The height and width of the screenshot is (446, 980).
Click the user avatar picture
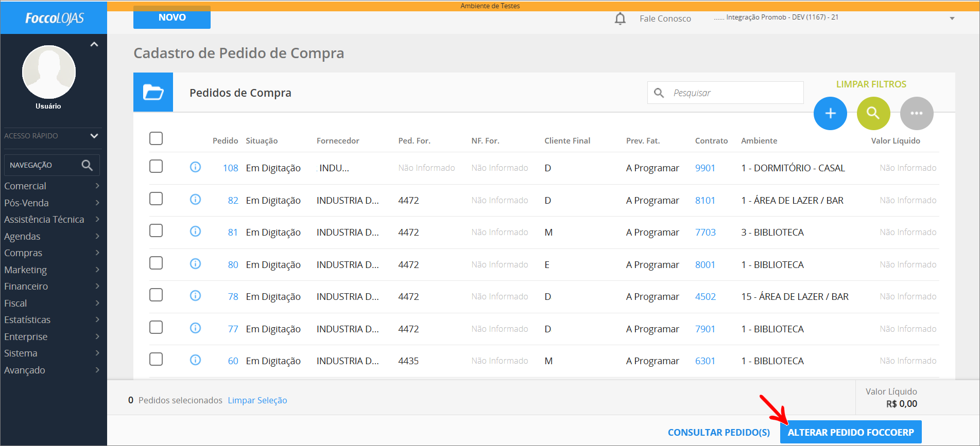[x=49, y=72]
